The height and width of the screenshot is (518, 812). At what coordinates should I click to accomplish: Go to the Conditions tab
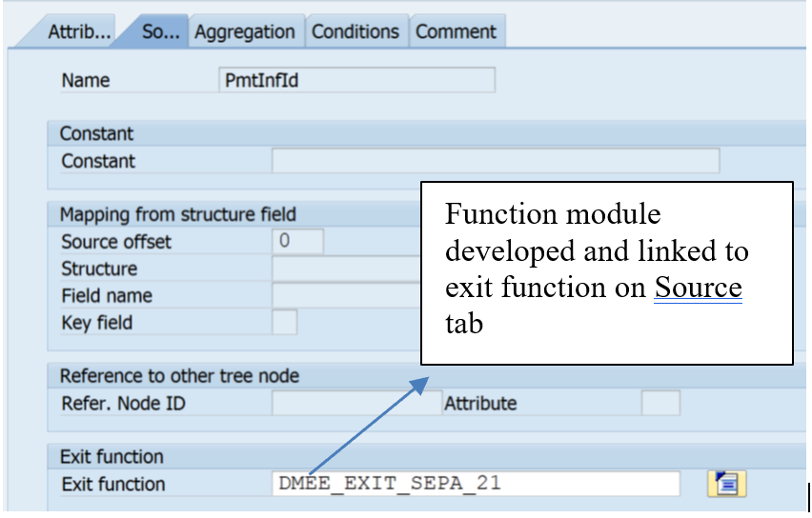click(x=356, y=32)
